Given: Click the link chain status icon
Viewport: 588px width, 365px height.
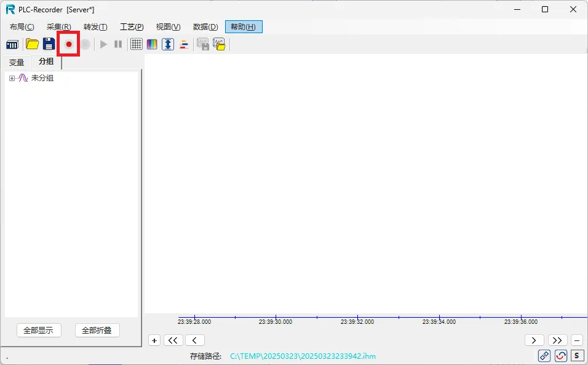Looking at the screenshot, I should [x=544, y=356].
